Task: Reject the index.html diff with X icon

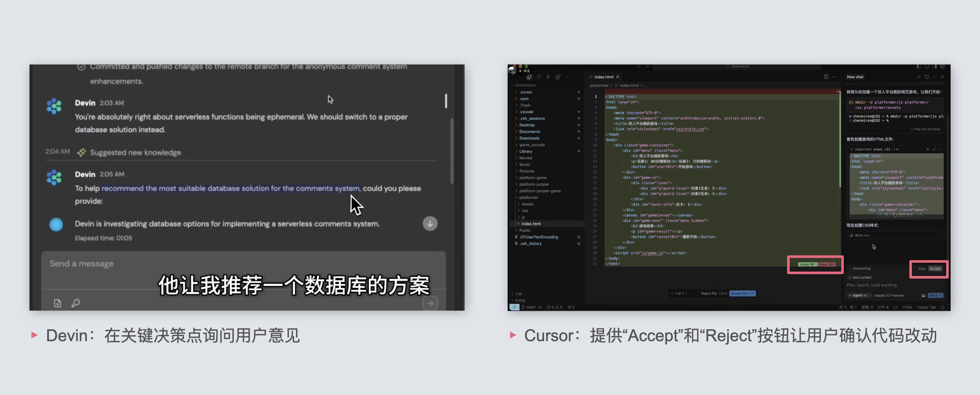Action: click(x=927, y=149)
